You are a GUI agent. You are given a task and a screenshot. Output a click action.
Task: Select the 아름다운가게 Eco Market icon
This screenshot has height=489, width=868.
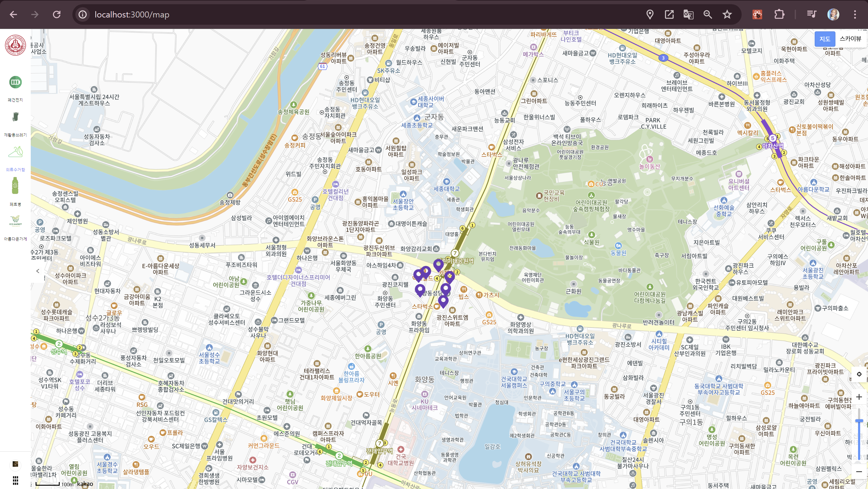(15, 220)
